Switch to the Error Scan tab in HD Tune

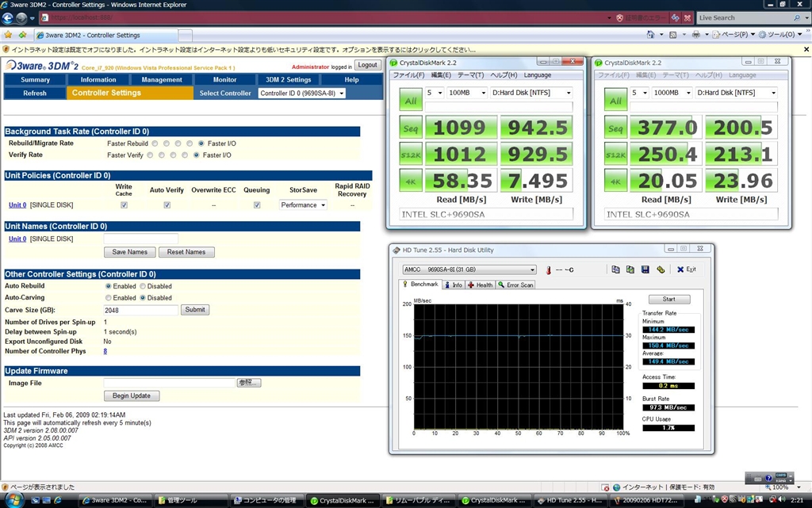515,285
